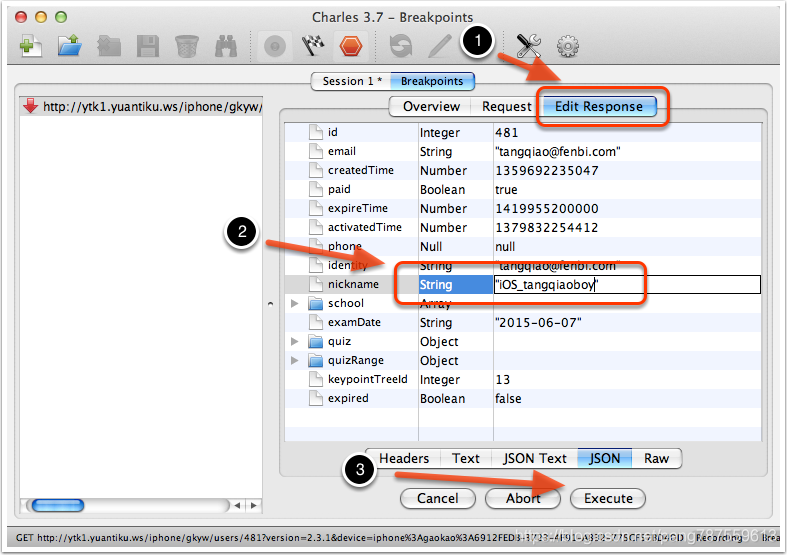Toggle breakpoints with red hexagon icon
This screenshot has height=555, width=787.
(x=350, y=46)
